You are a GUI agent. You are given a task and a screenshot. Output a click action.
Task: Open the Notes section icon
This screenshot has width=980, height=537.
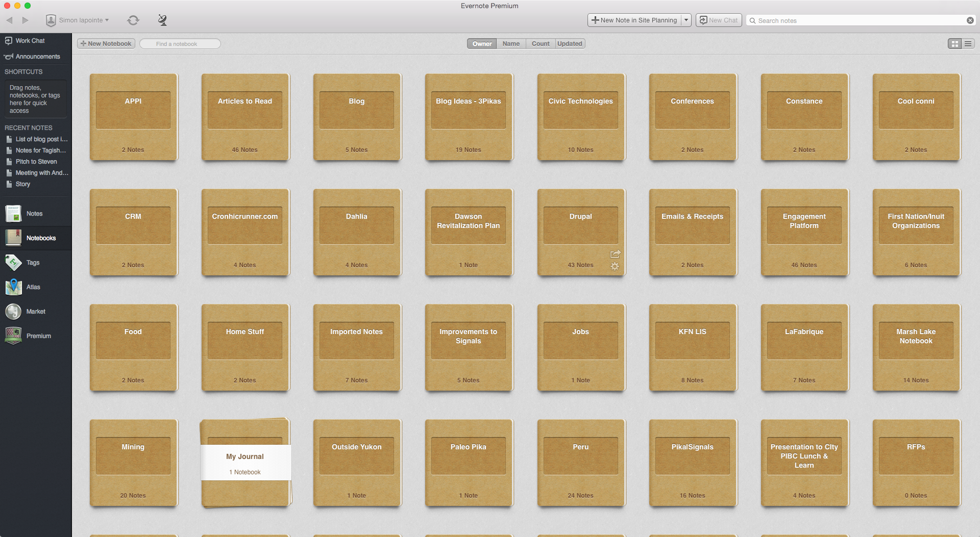[x=13, y=214]
